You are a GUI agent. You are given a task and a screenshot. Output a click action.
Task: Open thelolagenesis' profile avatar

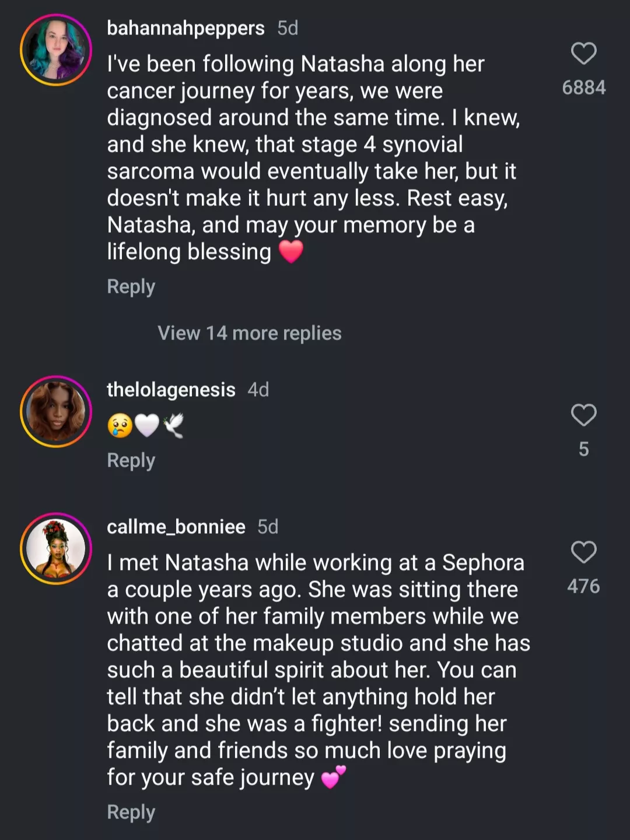pyautogui.click(x=56, y=412)
